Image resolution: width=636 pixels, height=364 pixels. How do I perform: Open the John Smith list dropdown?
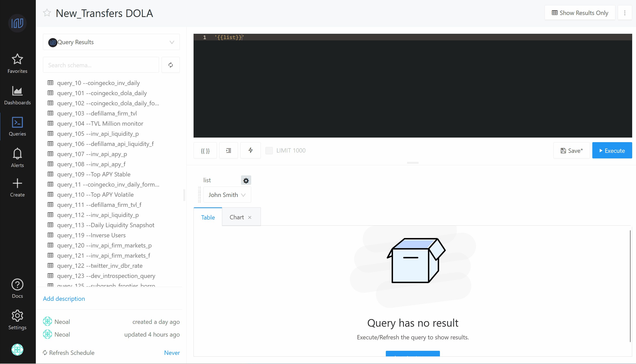227,195
